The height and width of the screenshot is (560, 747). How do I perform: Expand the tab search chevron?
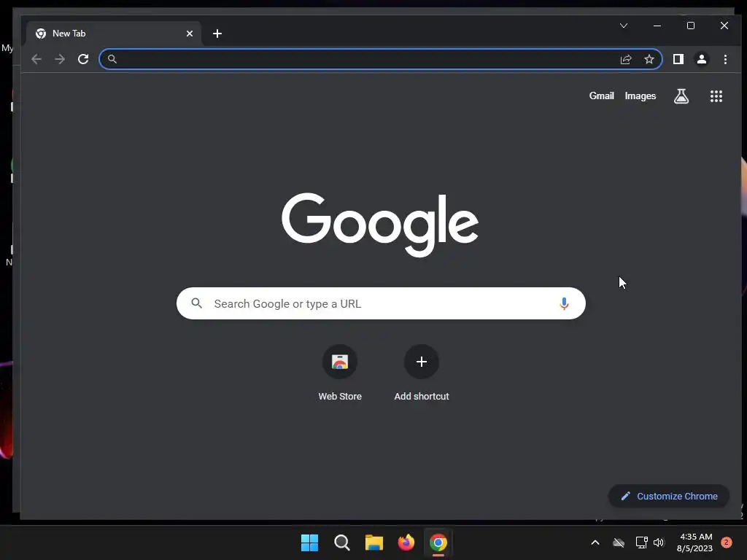pos(624,26)
